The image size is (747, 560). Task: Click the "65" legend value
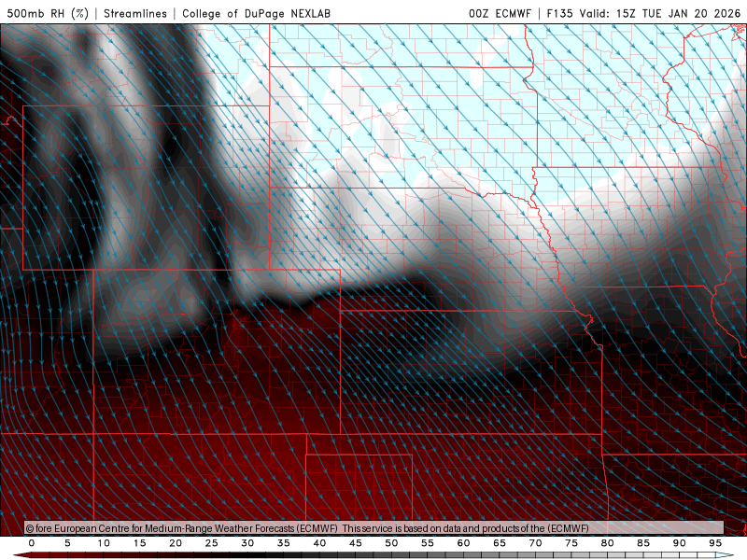[x=500, y=543]
